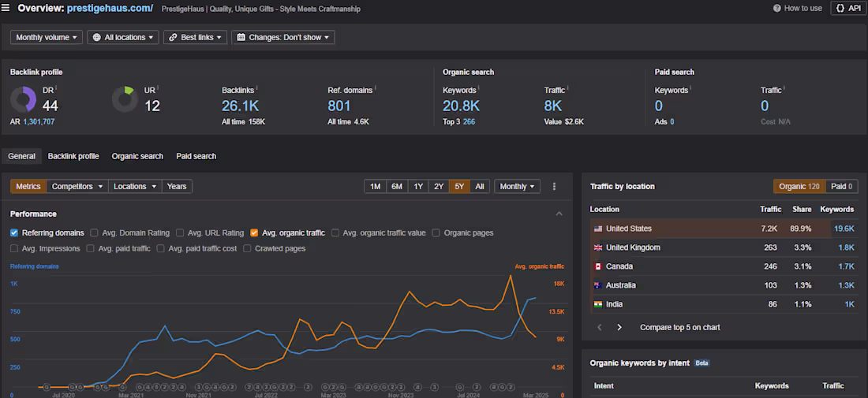This screenshot has width=868, height=398.
Task: Click the 1Y time range button
Action: coord(418,187)
